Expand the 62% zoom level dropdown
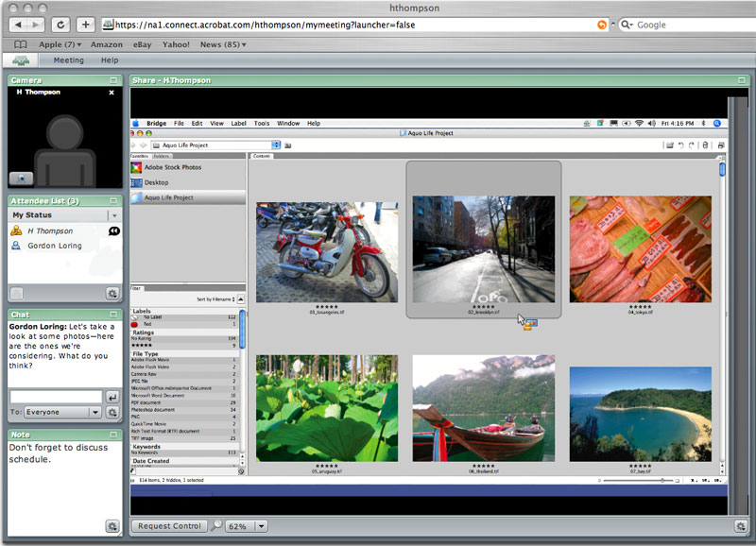The image size is (756, 546). tap(261, 526)
